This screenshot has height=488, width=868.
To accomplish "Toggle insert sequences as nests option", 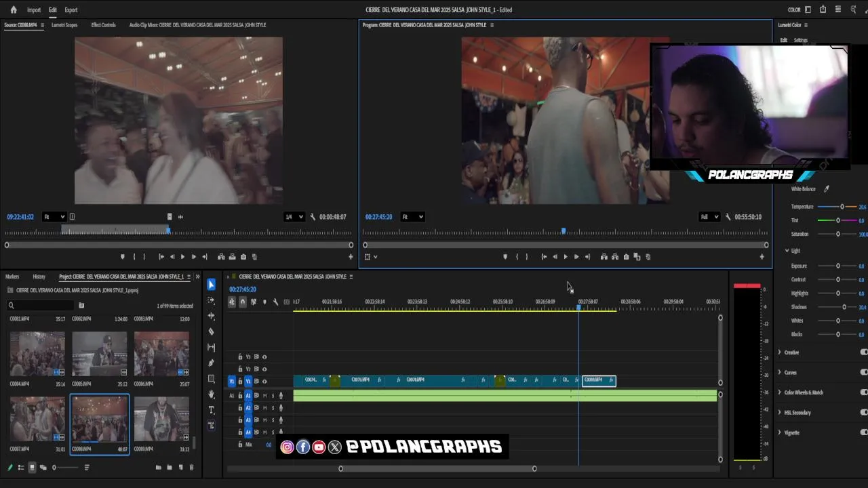I will (232, 302).
